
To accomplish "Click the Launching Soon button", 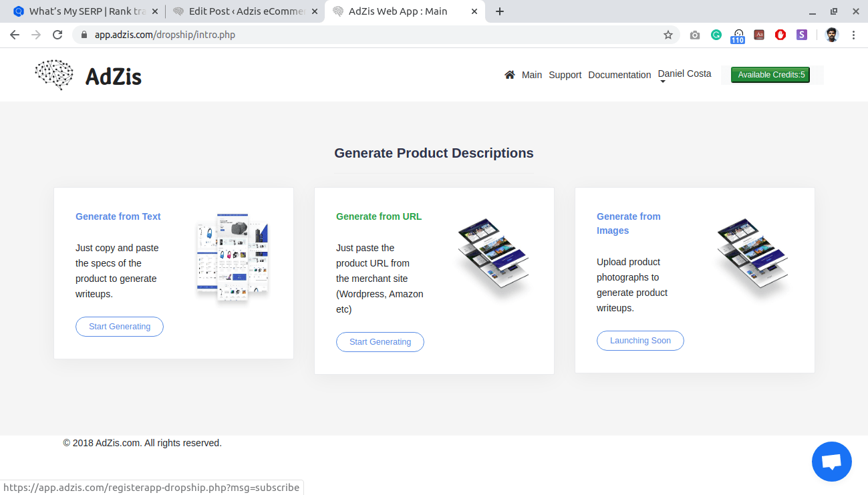I will point(640,341).
